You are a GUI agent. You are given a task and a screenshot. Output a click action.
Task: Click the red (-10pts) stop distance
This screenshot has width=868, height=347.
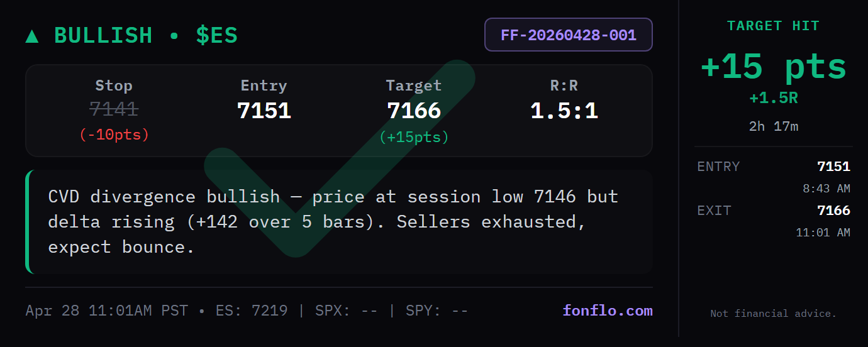pos(114,135)
